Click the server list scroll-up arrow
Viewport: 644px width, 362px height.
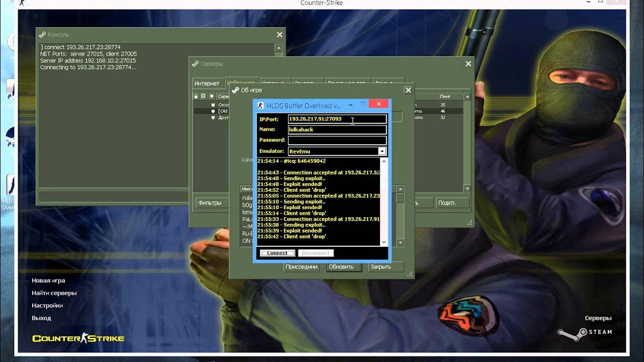(x=467, y=97)
